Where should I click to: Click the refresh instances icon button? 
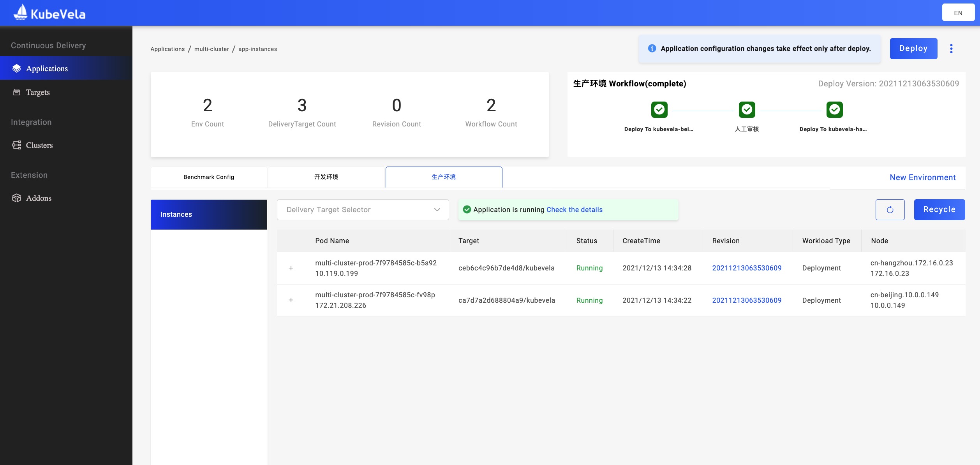click(890, 210)
